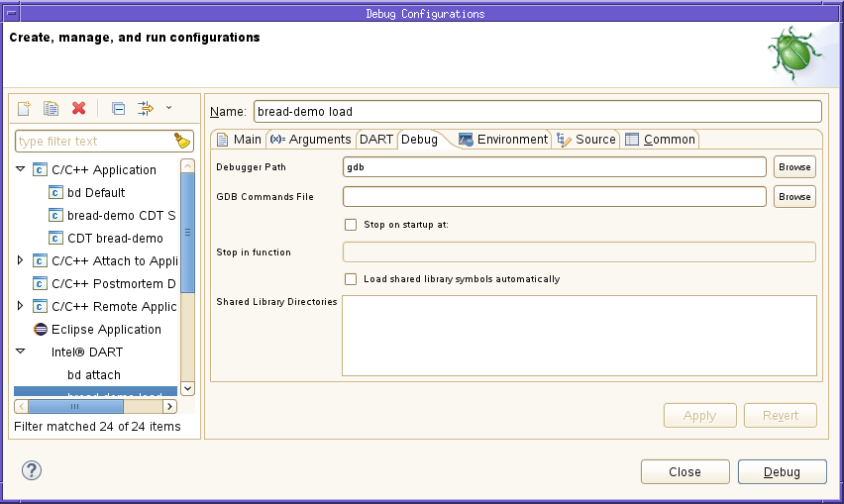This screenshot has width=844, height=504.
Task: Collapse all configurations in tree
Action: [x=119, y=109]
